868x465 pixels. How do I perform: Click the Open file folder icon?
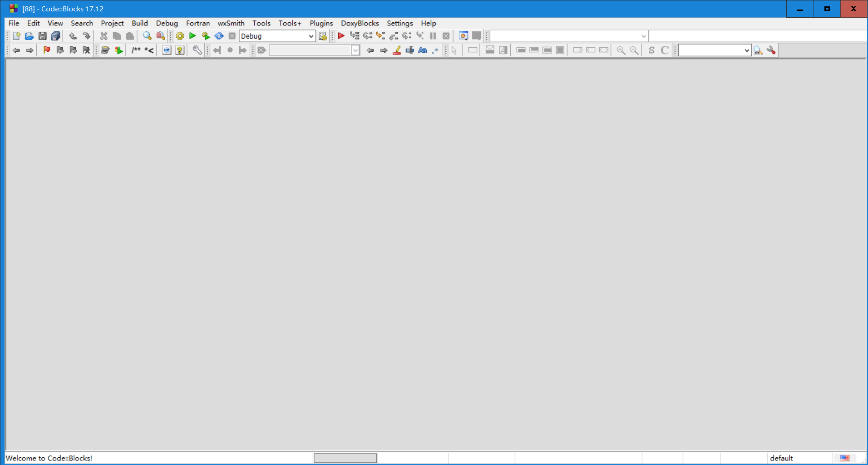pyautogui.click(x=30, y=36)
